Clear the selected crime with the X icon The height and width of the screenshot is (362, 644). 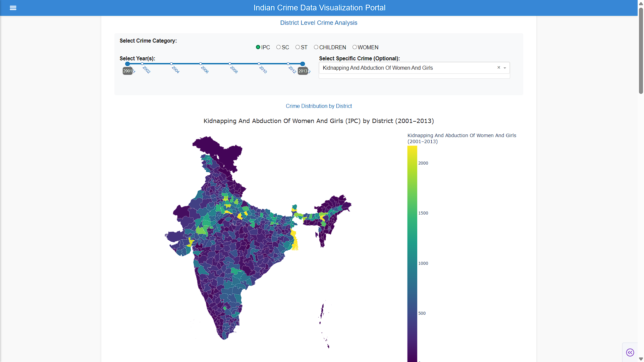499,67
